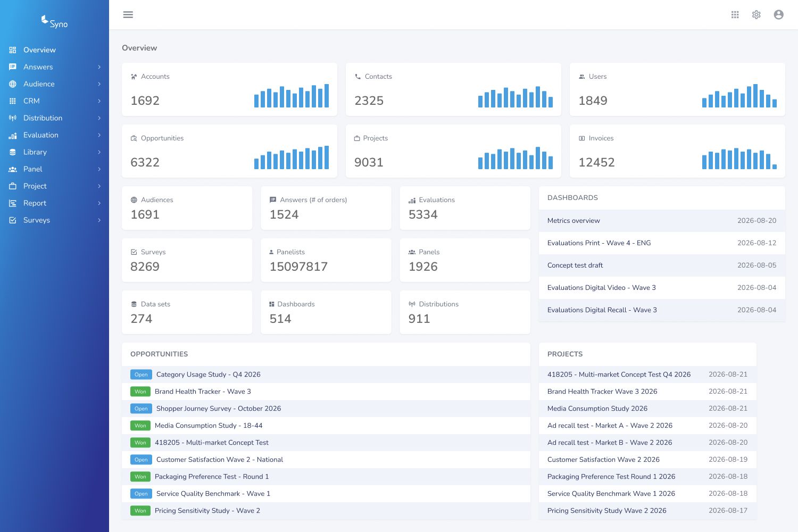798x532 pixels.
Task: Open the Project sidebar menu item
Action: (x=54, y=186)
